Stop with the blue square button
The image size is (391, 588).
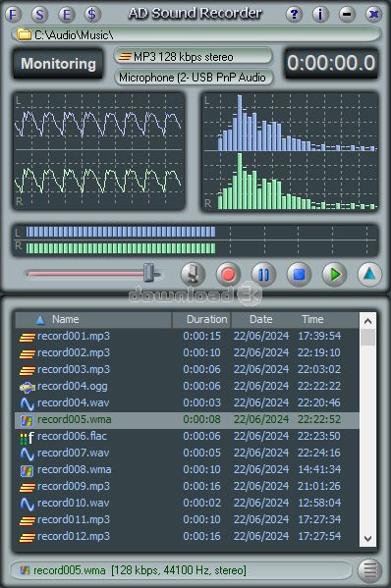[299, 275]
